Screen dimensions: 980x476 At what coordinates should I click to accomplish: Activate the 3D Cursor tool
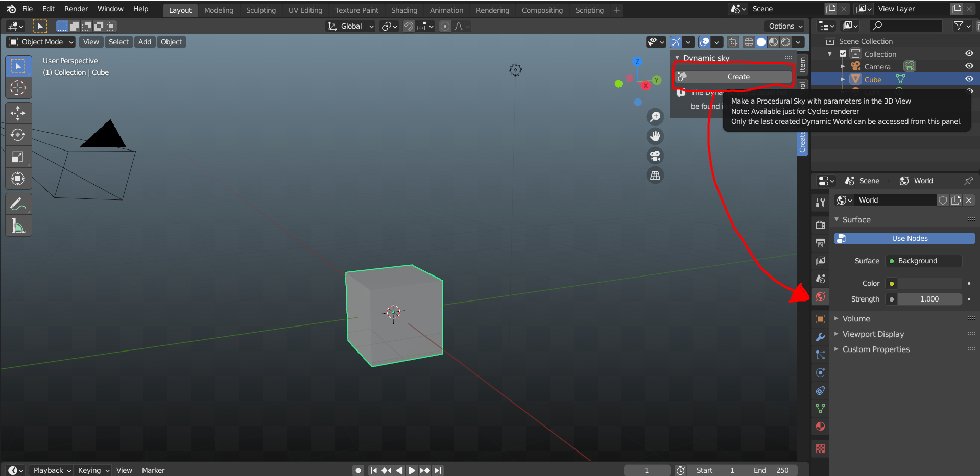18,88
